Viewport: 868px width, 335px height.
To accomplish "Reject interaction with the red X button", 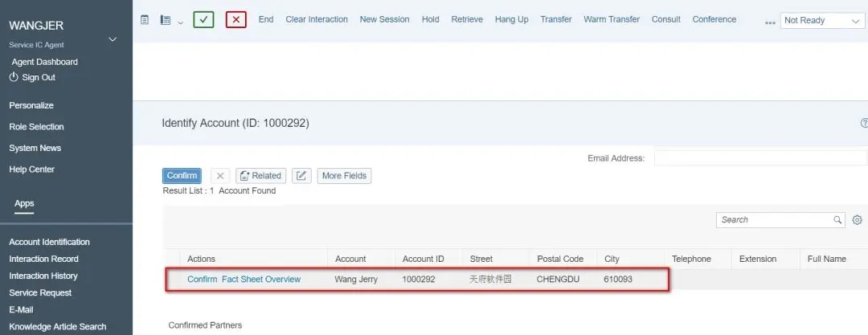I will tap(235, 19).
